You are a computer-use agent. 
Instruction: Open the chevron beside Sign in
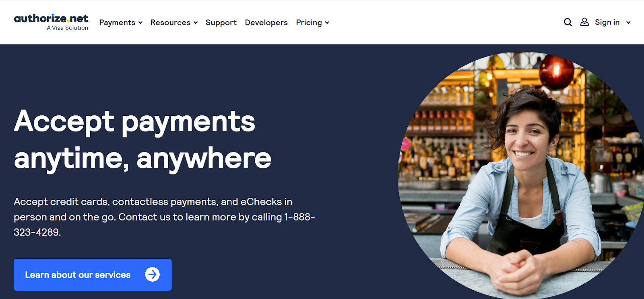[628, 23]
